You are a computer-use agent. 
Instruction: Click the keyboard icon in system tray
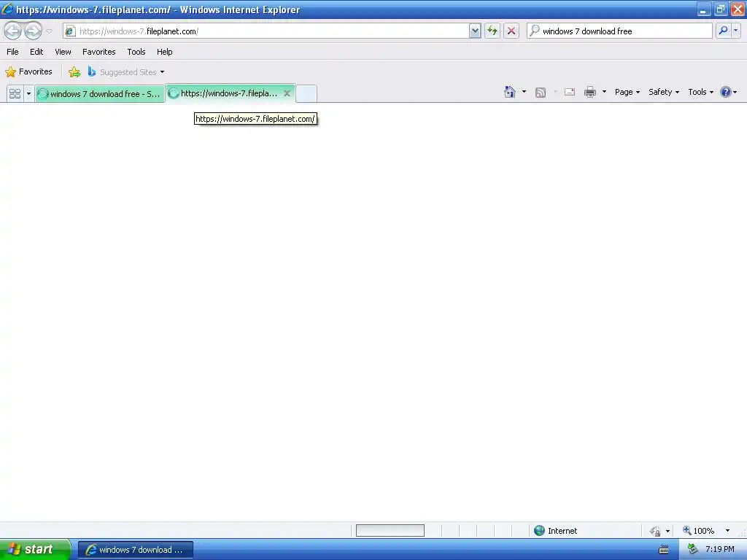pyautogui.click(x=664, y=550)
